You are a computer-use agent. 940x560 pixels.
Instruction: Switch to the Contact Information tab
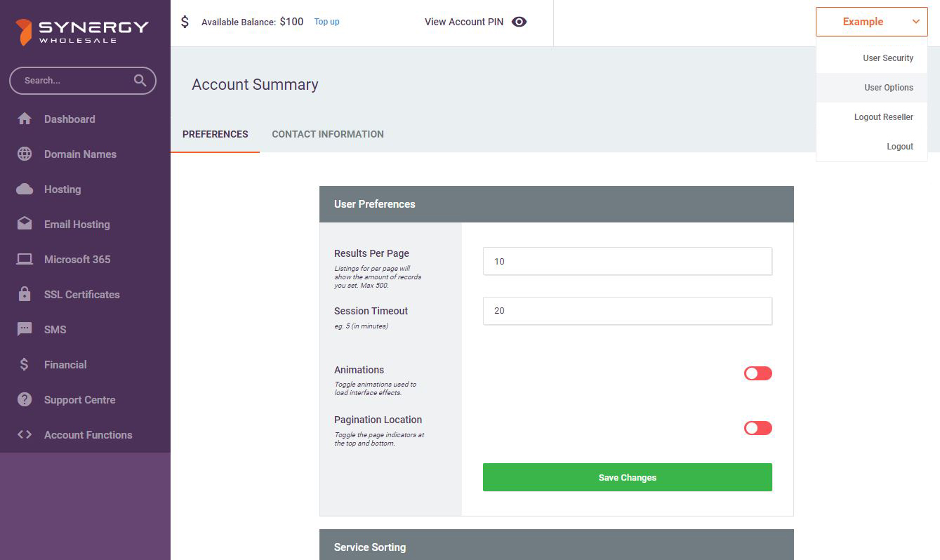[x=327, y=134]
